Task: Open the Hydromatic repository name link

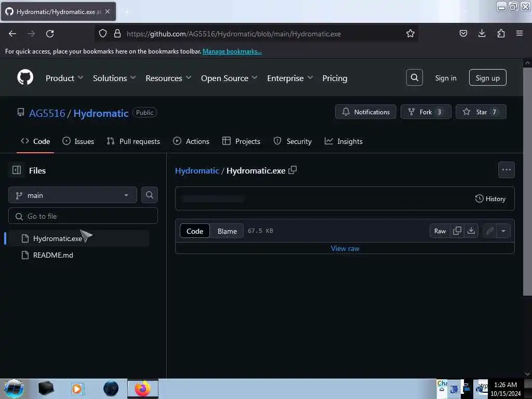Action: coord(101,113)
